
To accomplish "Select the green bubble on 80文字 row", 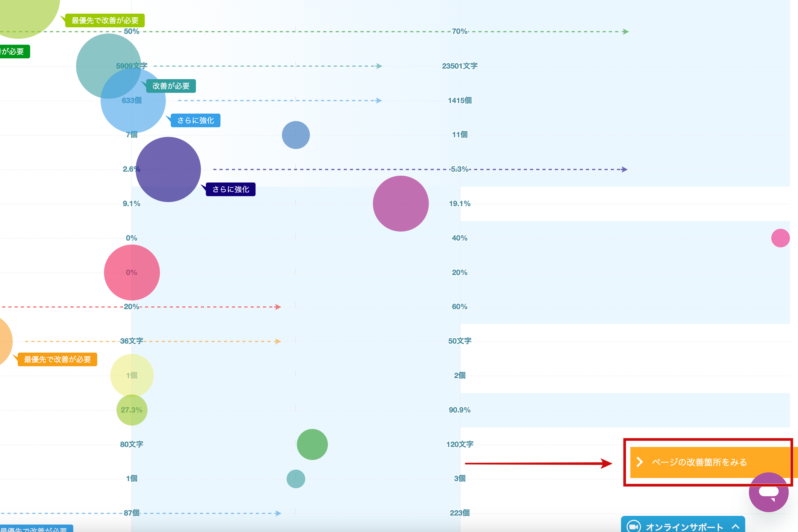I will point(312,444).
